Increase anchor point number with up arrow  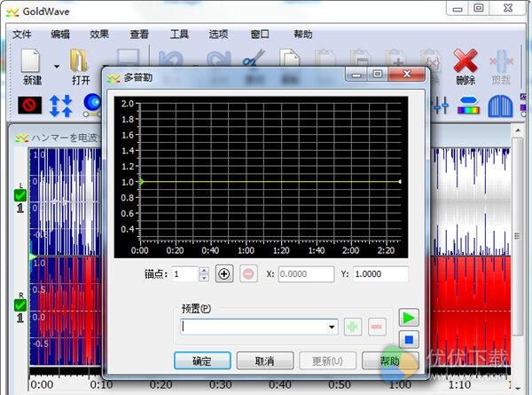(x=204, y=271)
